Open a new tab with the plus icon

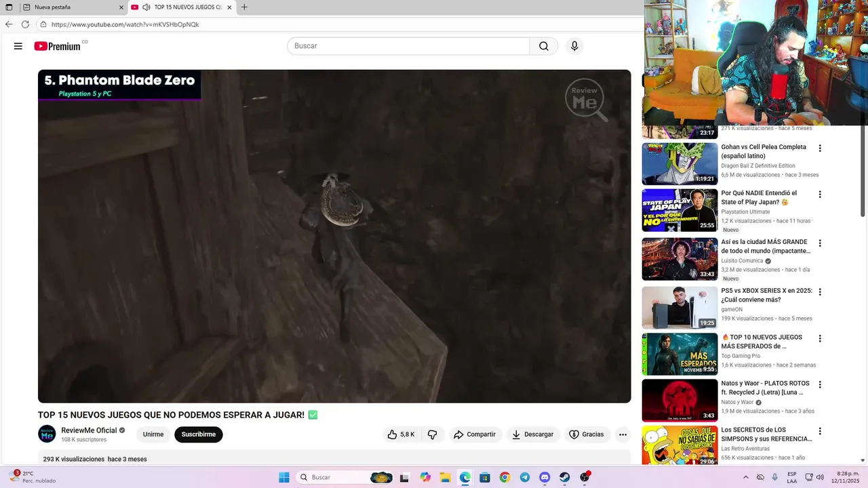point(244,7)
